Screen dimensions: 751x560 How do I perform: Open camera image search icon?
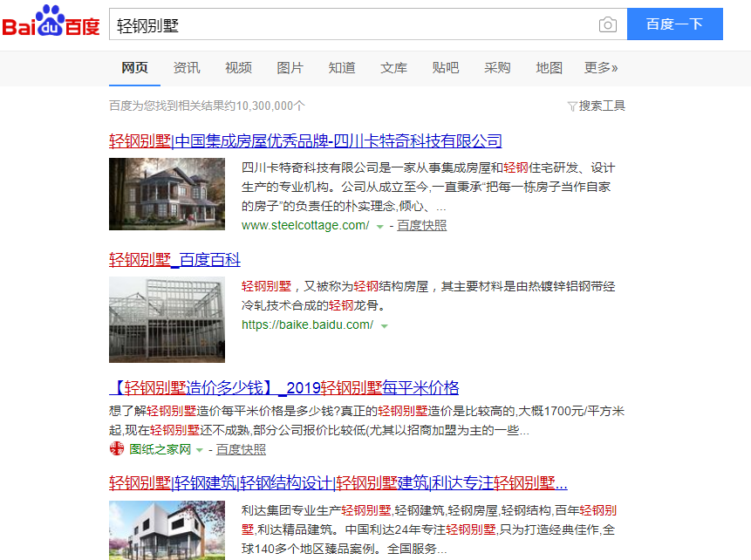click(607, 24)
